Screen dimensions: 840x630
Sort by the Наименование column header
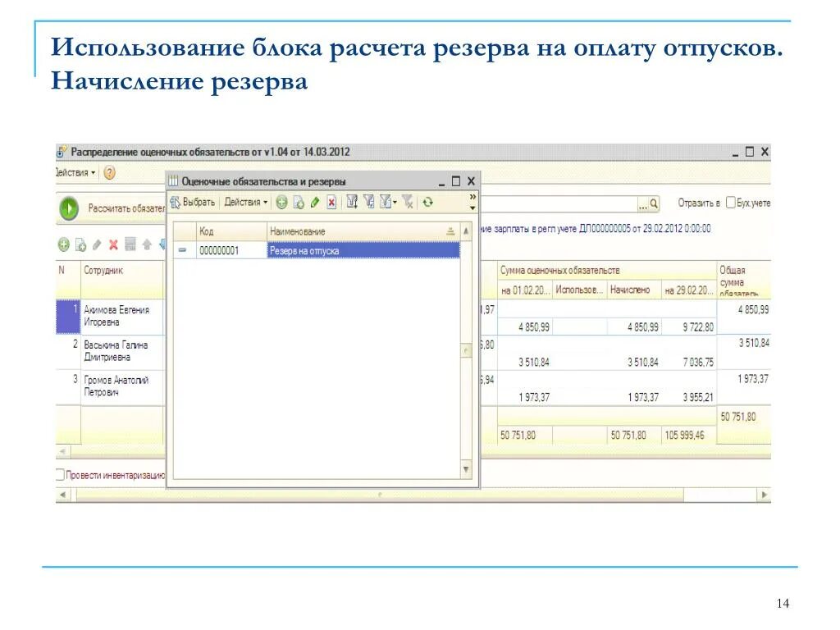click(363, 231)
